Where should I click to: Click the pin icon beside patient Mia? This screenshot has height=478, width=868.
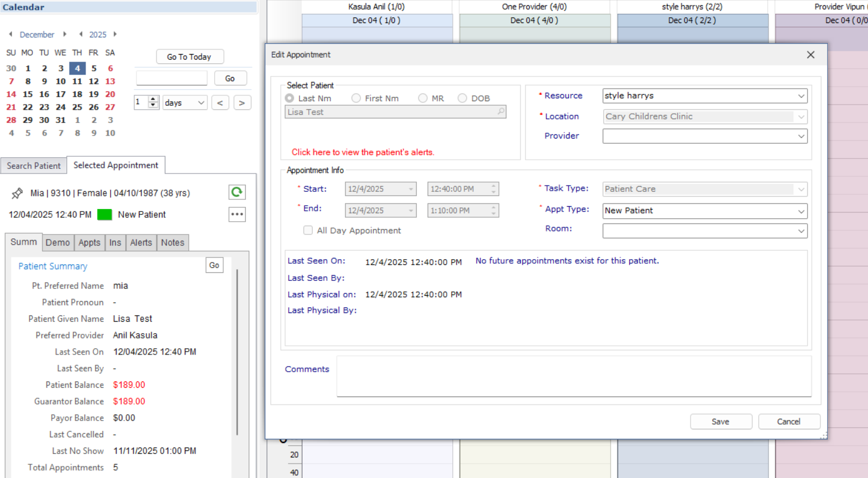(x=17, y=193)
